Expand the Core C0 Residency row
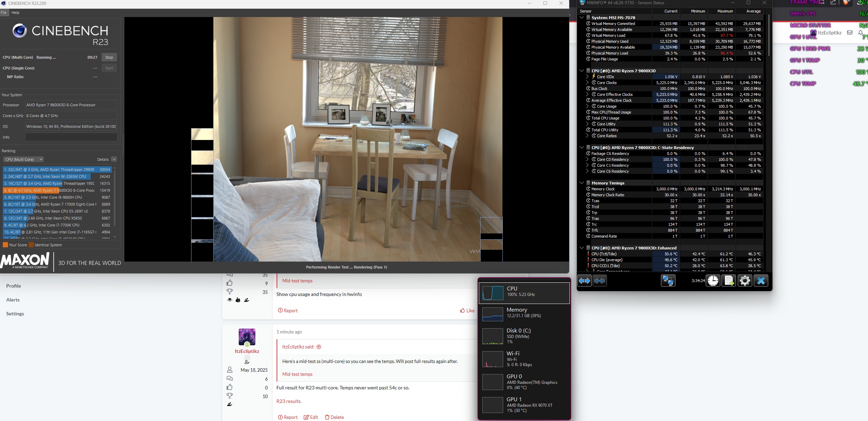Viewport: 868px width, 421px height. click(x=588, y=159)
